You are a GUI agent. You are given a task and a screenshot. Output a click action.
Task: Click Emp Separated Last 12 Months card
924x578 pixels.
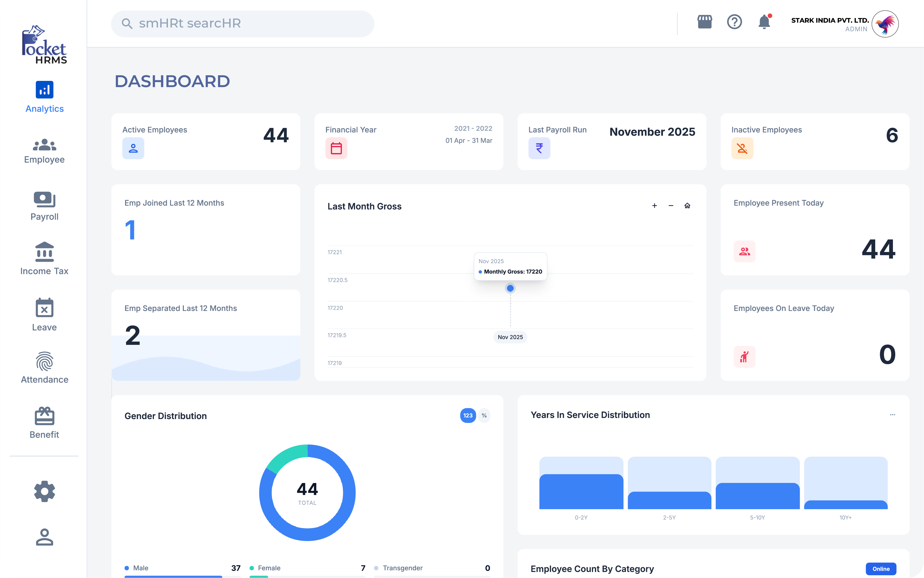206,335
